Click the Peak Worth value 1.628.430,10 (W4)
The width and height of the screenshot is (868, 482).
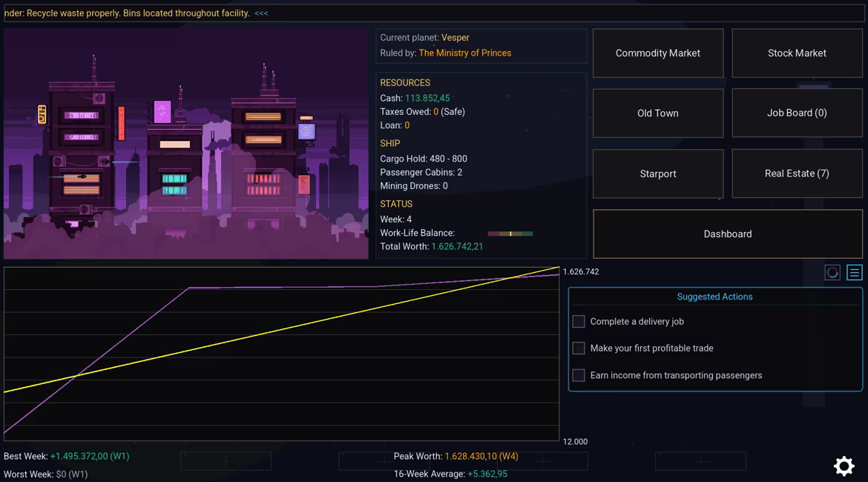(481, 457)
